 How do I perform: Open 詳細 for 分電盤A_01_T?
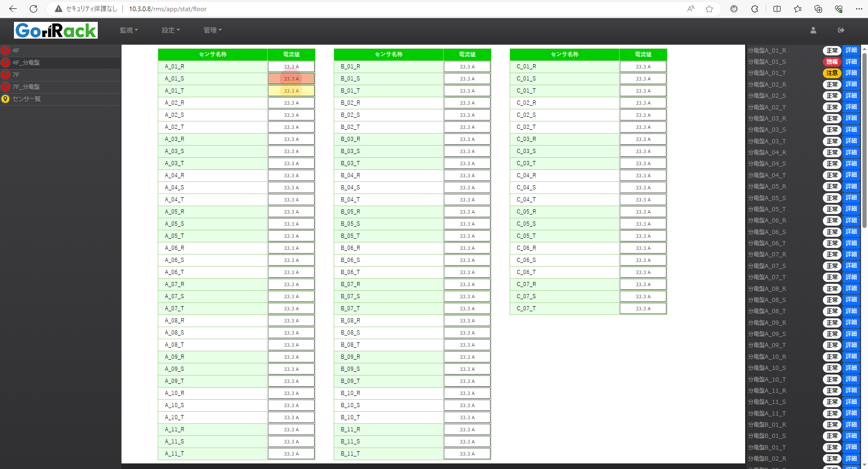point(851,73)
